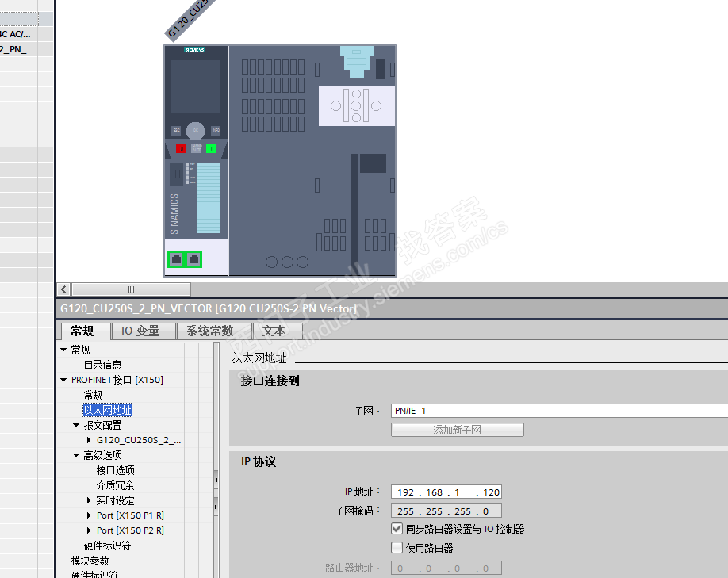Click the G120_CU250S_2_PN_VECTOR properties title bar
Image resolution: width=728 pixels, height=578 pixels.
click(392, 308)
